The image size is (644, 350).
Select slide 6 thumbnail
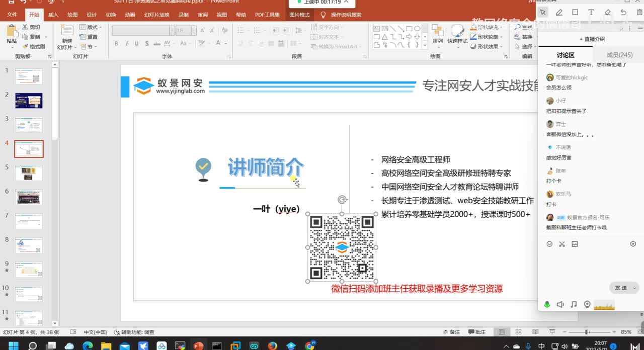click(x=29, y=197)
